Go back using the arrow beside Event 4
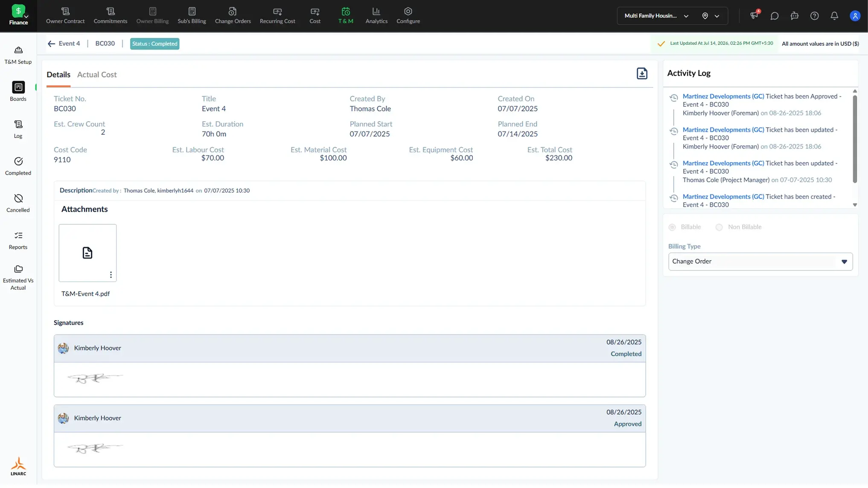The height and width of the screenshot is (488, 868). [51, 44]
